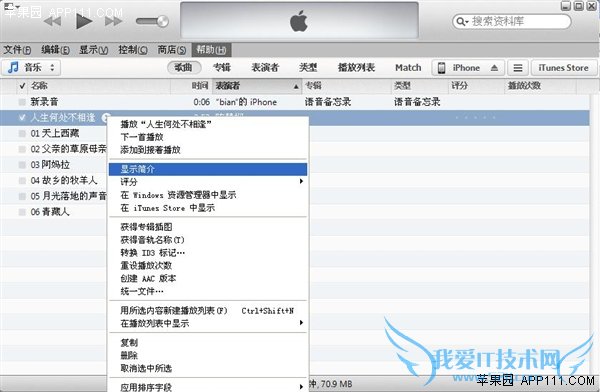The width and height of the screenshot is (600, 392).
Task: Adjust the volume slider knob
Action: (x=163, y=21)
